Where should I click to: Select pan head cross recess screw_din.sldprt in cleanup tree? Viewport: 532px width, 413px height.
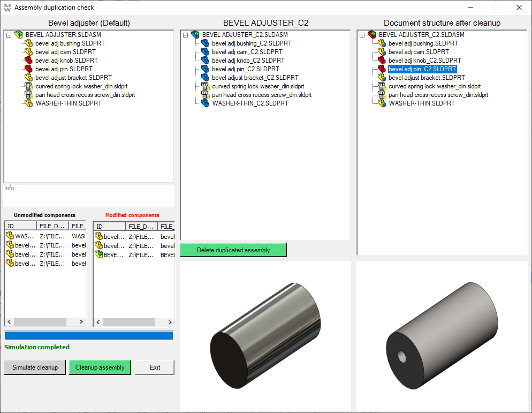coord(438,95)
